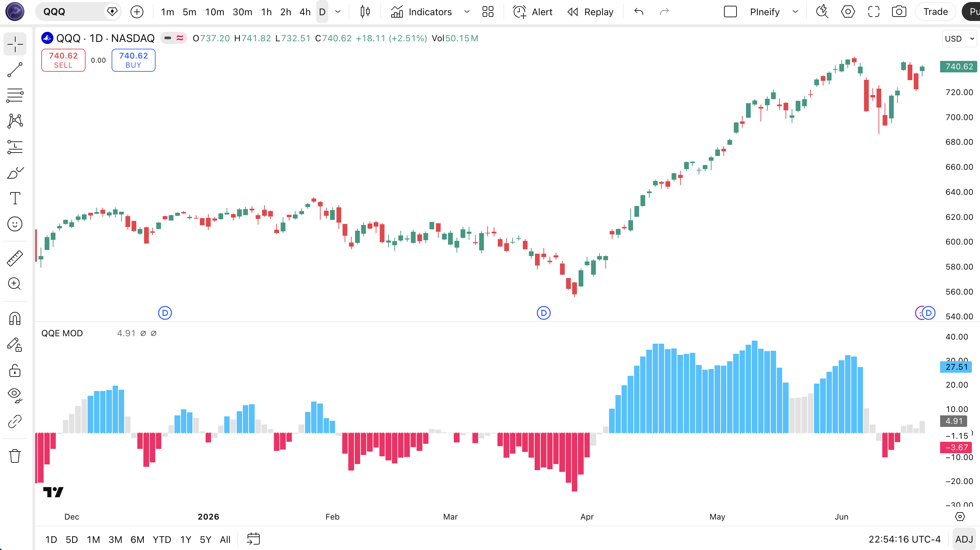This screenshot has width=980, height=550.
Task: Toggle stay in drawing mode
Action: [x=15, y=344]
